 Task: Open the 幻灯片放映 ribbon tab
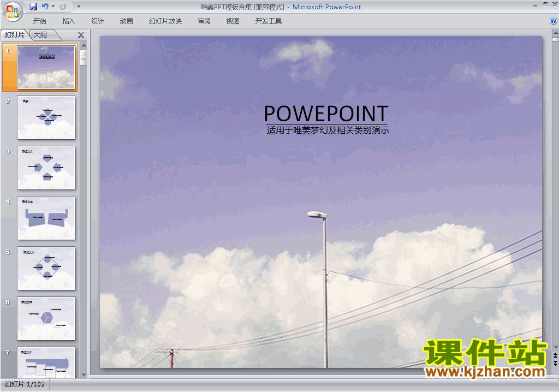165,21
